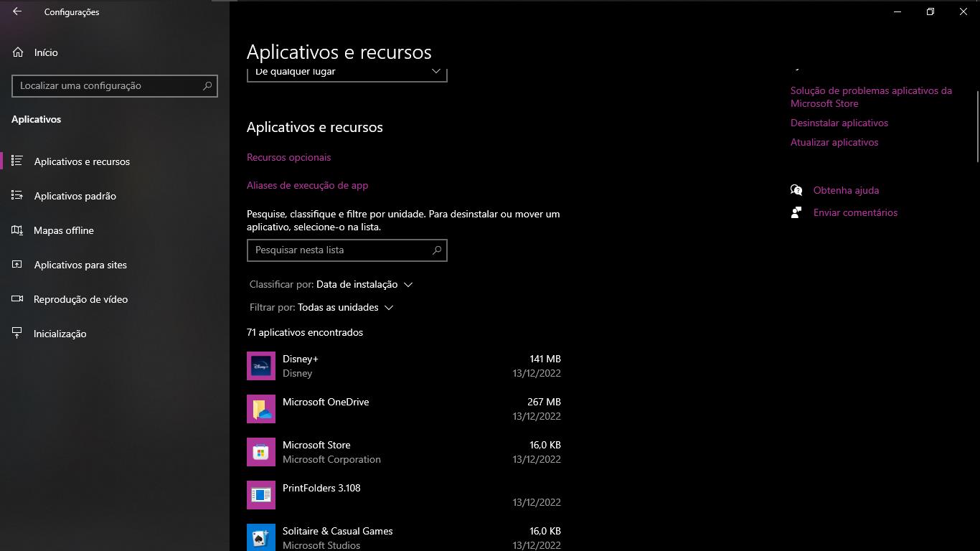
Task: Open the Recursos opcionais link
Action: [288, 157]
